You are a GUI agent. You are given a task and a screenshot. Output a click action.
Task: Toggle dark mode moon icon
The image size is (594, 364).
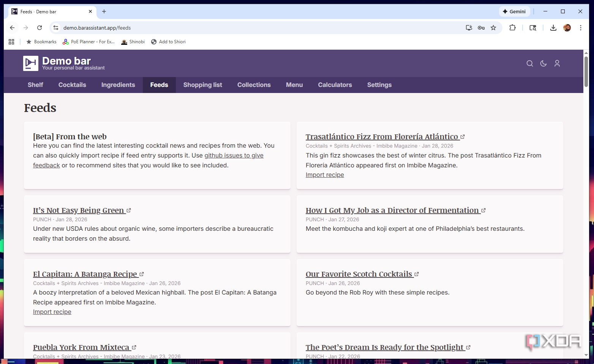[543, 63]
